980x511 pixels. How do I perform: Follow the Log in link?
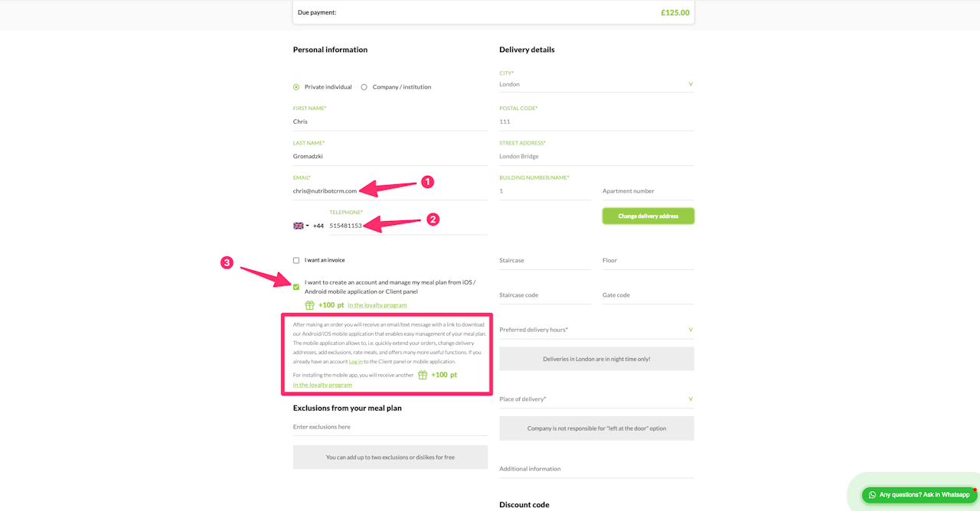356,362
